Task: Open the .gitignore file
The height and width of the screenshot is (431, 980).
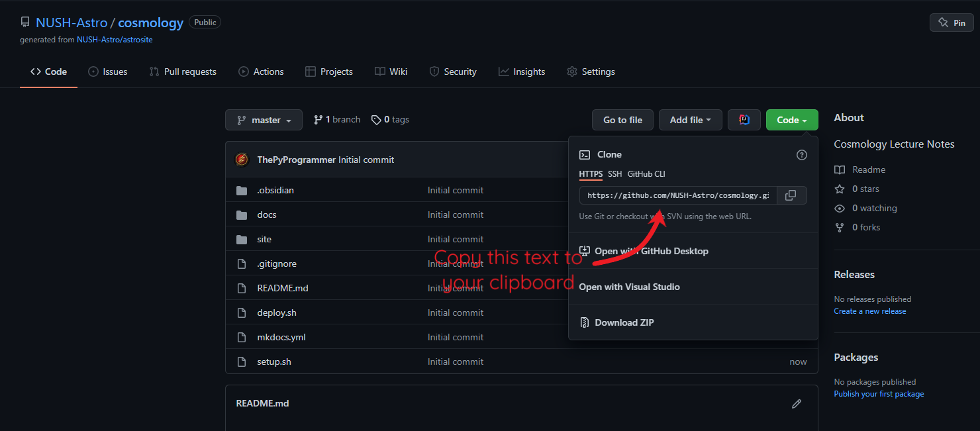Action: coord(277,263)
